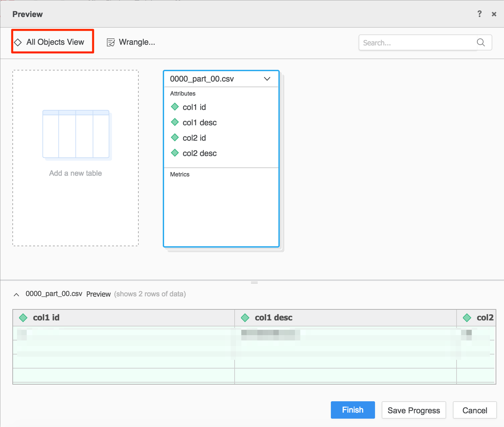Click the col2 preview column header

click(x=476, y=318)
